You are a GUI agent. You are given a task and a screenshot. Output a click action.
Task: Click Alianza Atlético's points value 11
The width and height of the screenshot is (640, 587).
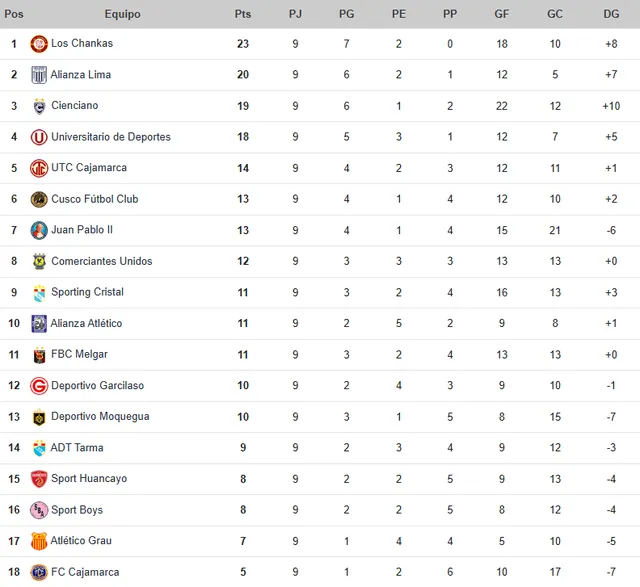243,324
